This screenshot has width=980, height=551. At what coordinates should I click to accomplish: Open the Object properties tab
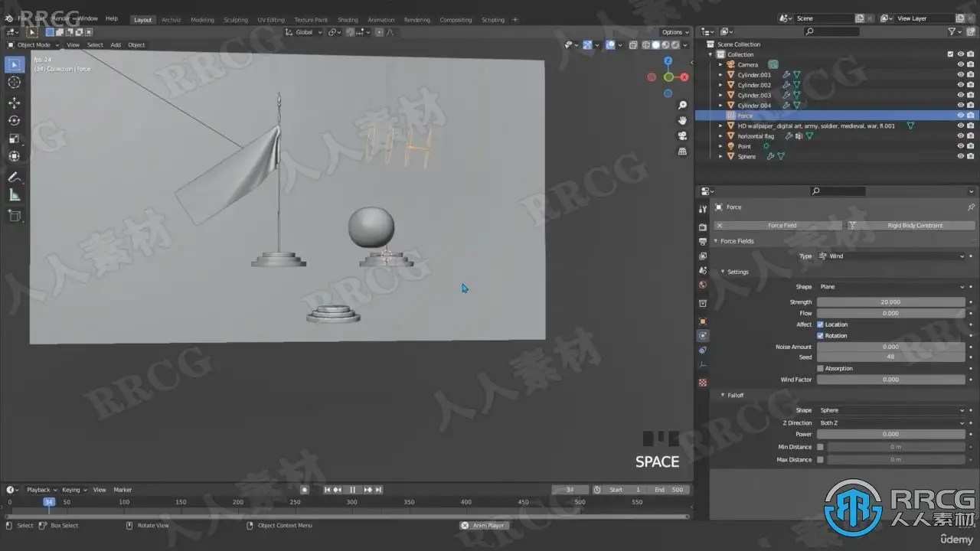[703, 321]
